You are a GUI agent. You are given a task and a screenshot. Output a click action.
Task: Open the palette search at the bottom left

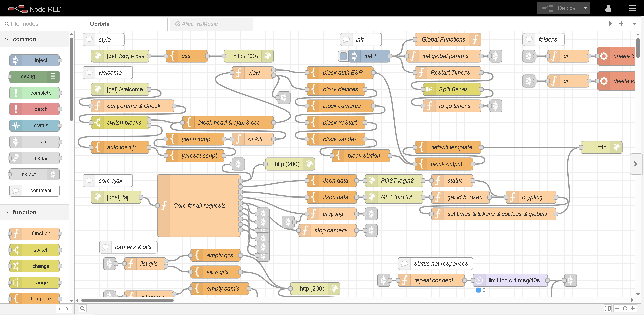coord(82,308)
